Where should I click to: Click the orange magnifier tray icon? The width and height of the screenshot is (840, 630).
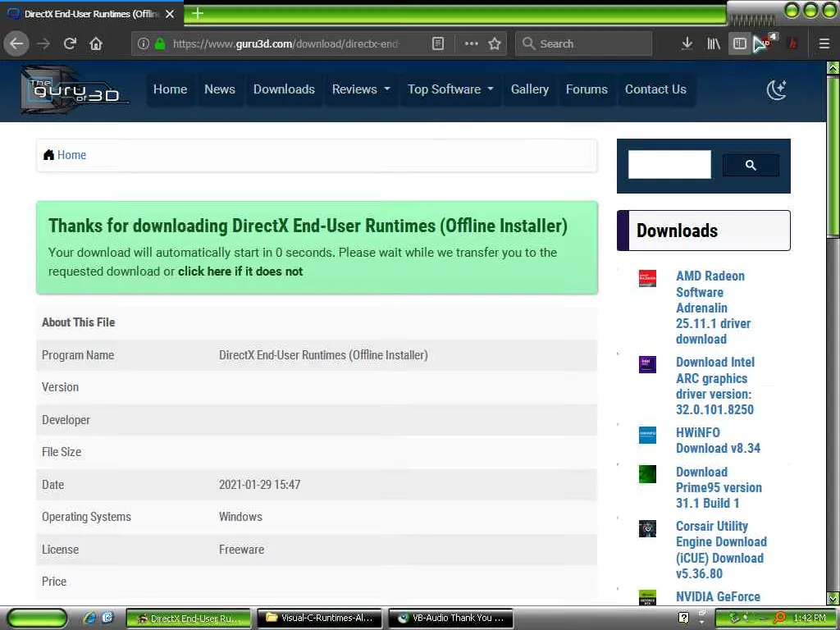pos(780,618)
